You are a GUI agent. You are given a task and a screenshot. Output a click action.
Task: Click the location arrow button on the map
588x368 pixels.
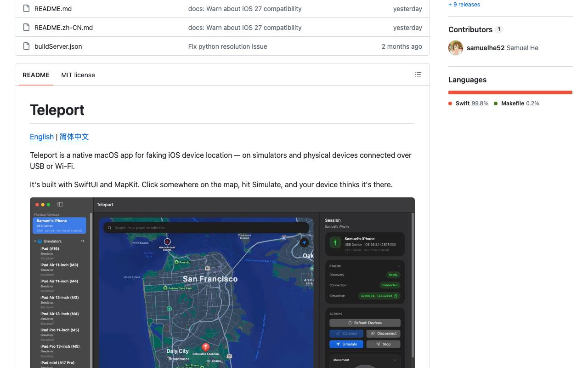(x=304, y=242)
